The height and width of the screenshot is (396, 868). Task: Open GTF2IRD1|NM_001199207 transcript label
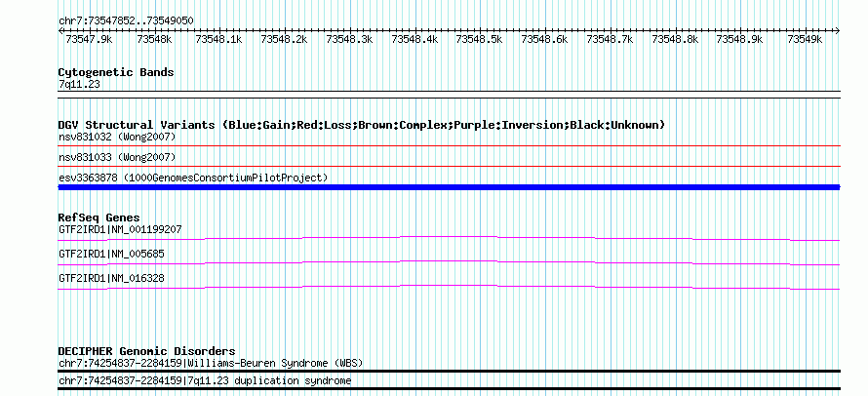[120, 229]
